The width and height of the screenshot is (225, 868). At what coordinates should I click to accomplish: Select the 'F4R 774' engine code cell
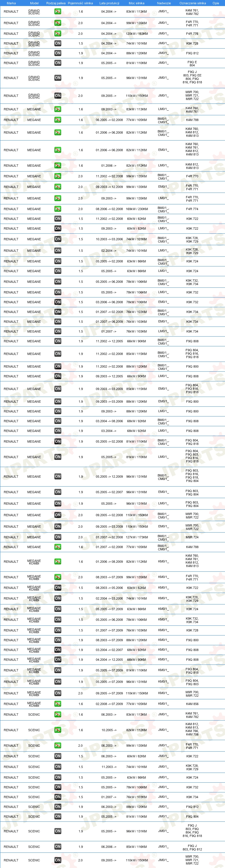coord(192,209)
